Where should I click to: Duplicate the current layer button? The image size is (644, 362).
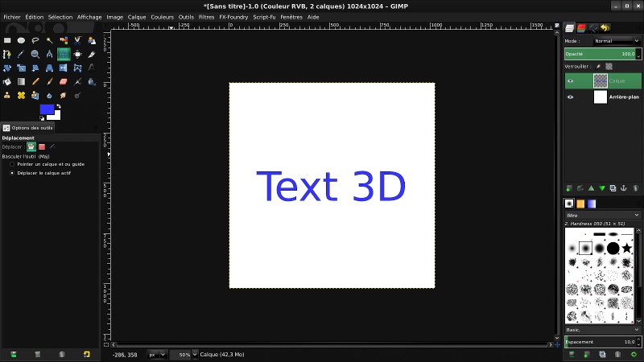click(x=613, y=188)
